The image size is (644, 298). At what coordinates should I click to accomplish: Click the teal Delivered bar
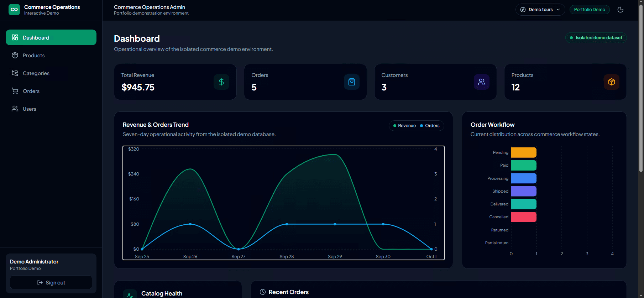(x=524, y=204)
